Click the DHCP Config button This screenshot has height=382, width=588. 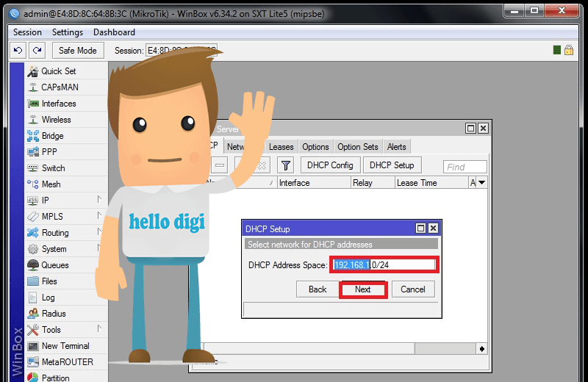[330, 165]
